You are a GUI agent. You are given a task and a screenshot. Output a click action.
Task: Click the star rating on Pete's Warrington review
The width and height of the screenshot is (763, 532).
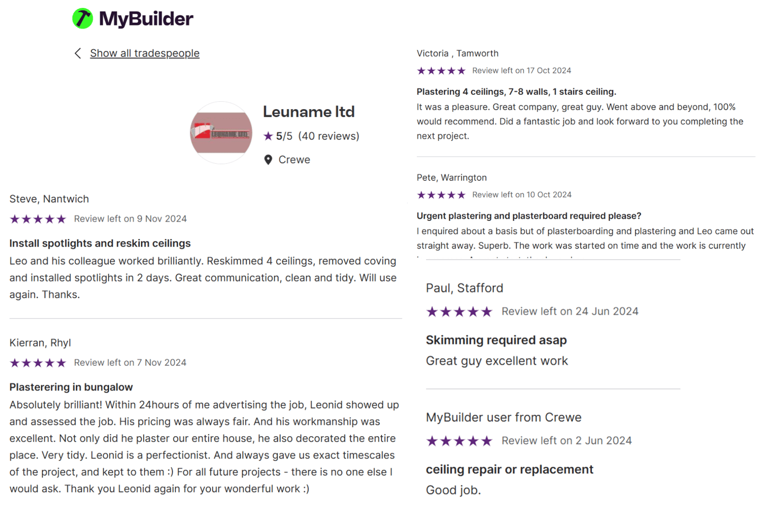(x=441, y=195)
